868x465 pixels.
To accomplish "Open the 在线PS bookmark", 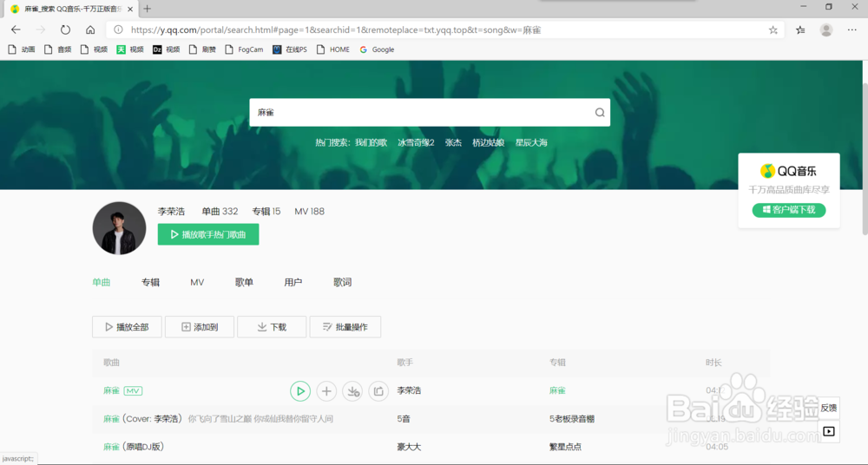I will [x=290, y=49].
